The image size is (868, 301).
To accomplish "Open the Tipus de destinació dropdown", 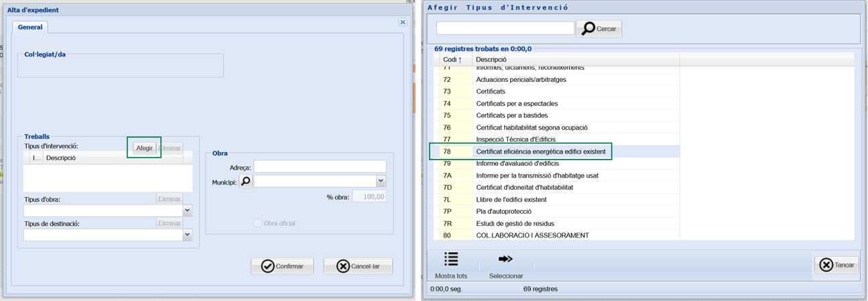I will click(188, 235).
